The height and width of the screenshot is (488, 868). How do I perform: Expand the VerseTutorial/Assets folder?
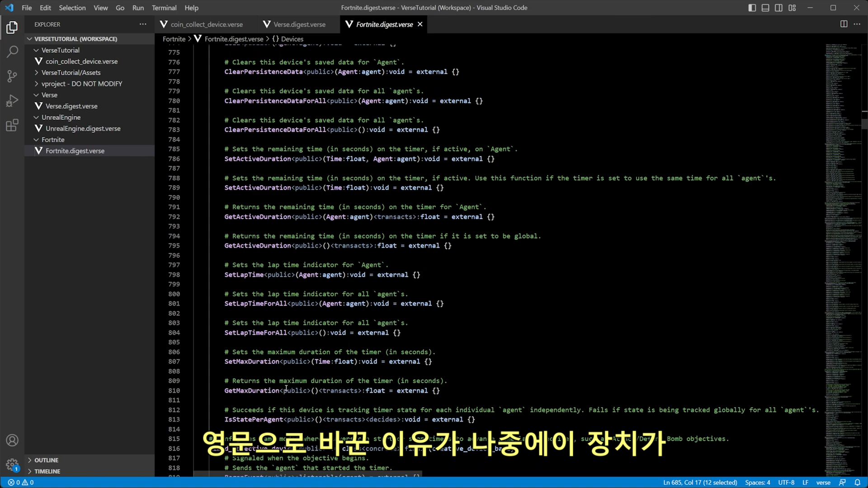click(x=71, y=72)
